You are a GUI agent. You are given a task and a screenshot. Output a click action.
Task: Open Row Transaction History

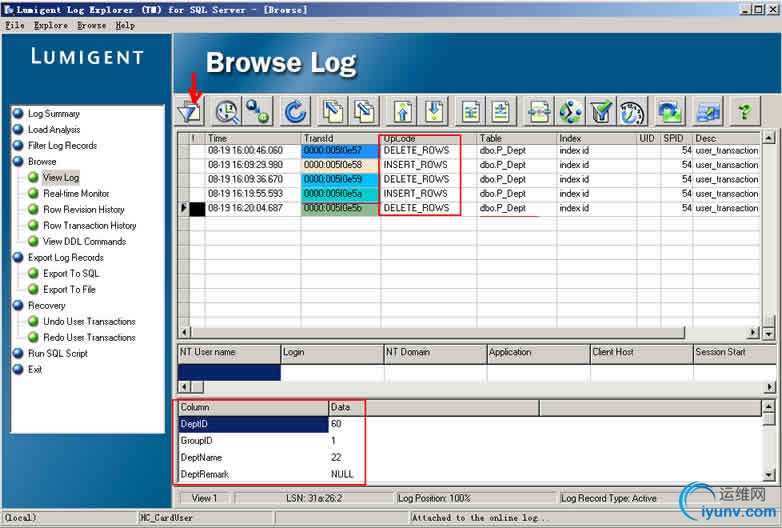coord(89,225)
